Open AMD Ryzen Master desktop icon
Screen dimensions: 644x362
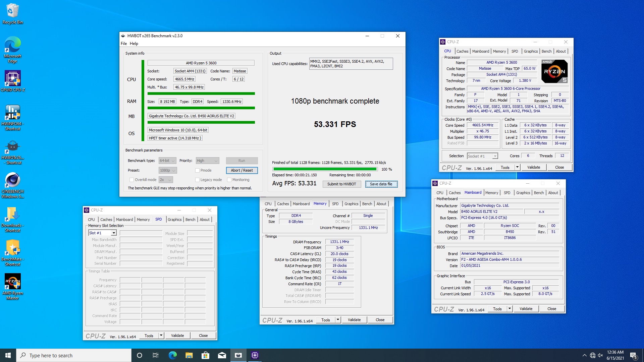(13, 287)
